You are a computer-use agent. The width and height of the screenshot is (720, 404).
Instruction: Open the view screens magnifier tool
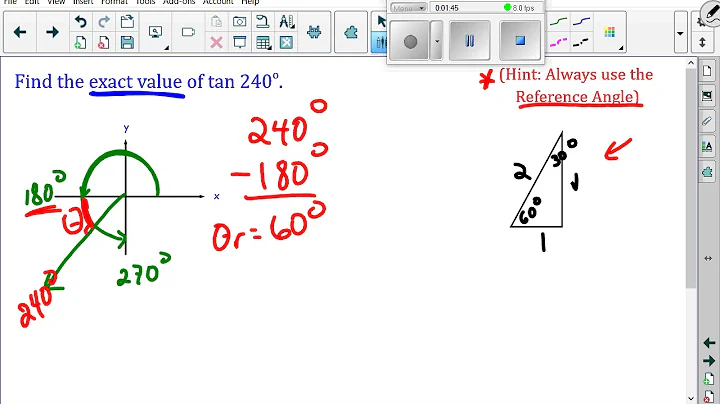coord(156,32)
